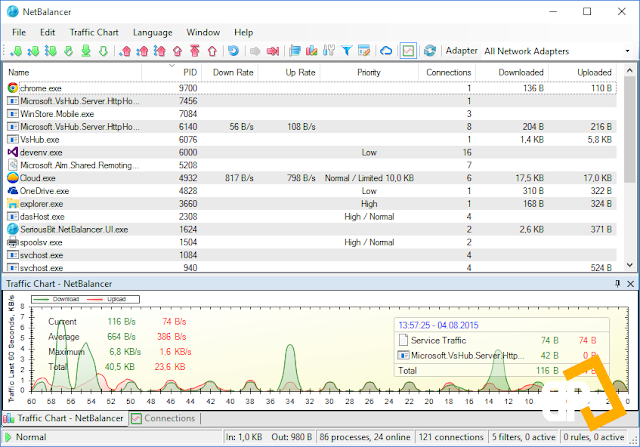Click the process list scroll-up arrow

tap(629, 70)
